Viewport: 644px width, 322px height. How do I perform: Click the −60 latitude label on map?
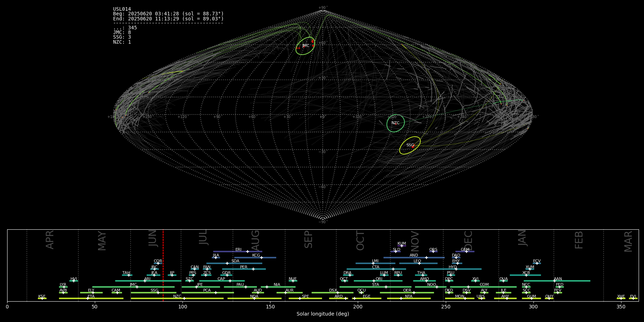tap(322, 187)
